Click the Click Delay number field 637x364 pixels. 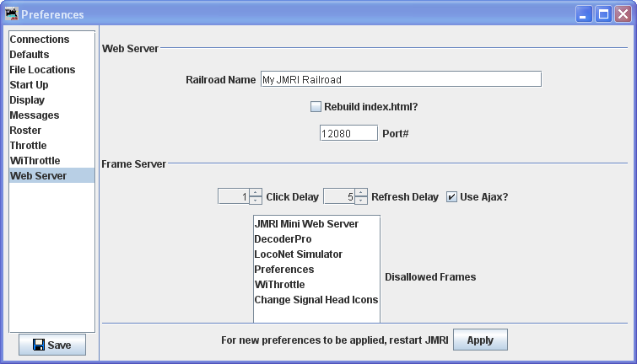coord(234,196)
